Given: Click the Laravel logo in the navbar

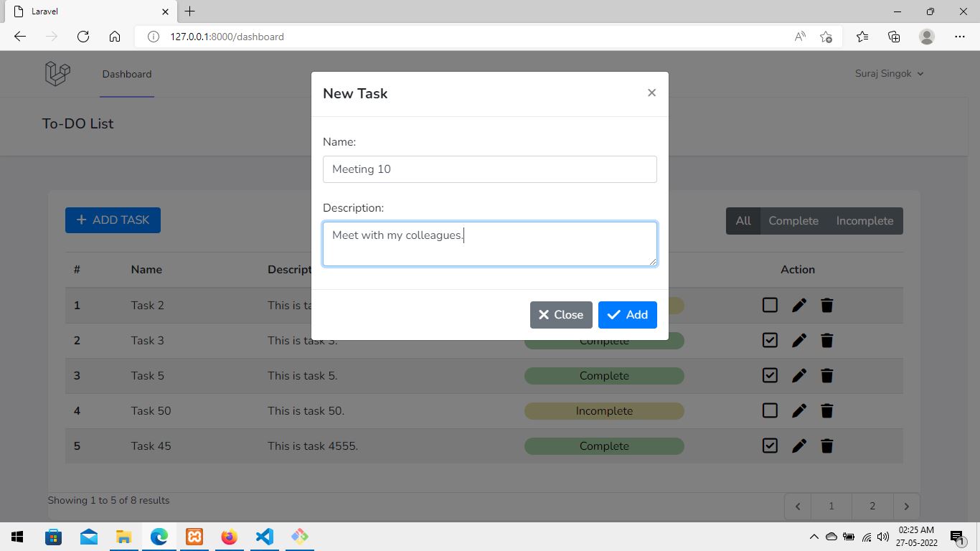Looking at the screenshot, I should 57,73.
